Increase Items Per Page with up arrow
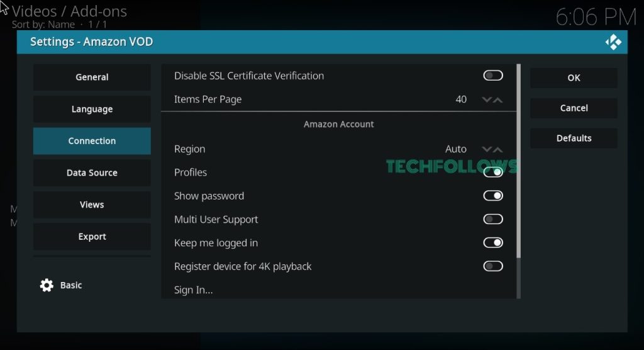 pos(498,99)
